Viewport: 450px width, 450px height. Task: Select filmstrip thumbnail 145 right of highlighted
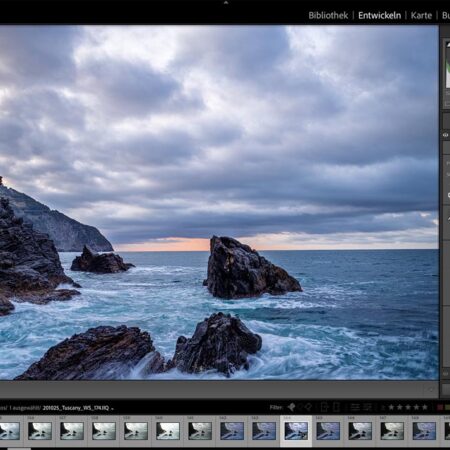[328, 431]
